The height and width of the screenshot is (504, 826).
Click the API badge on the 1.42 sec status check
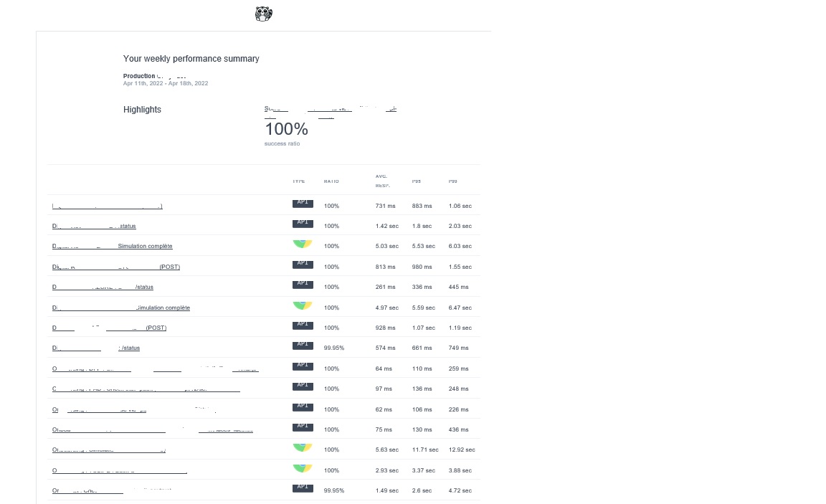pos(302,223)
